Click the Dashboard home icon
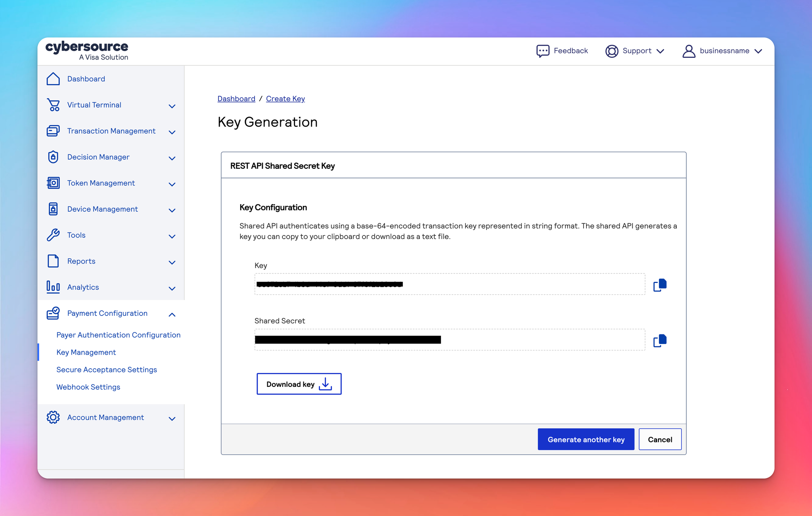 [x=53, y=79]
